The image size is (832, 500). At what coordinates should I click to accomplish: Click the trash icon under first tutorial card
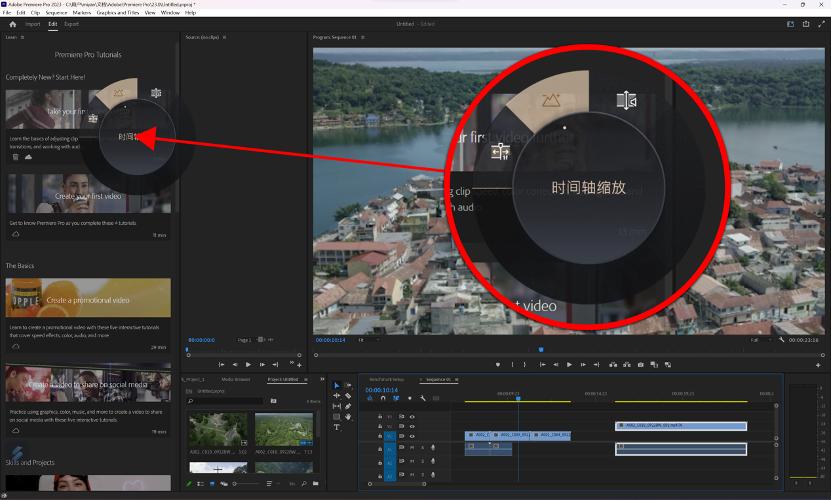15,157
